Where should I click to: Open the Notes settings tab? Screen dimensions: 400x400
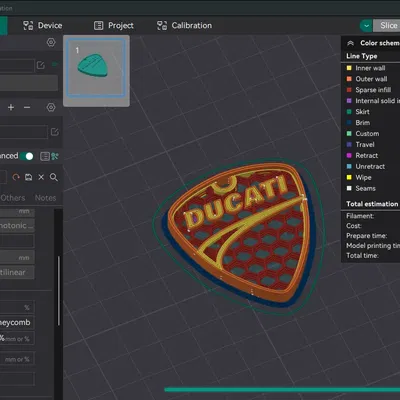(45, 198)
